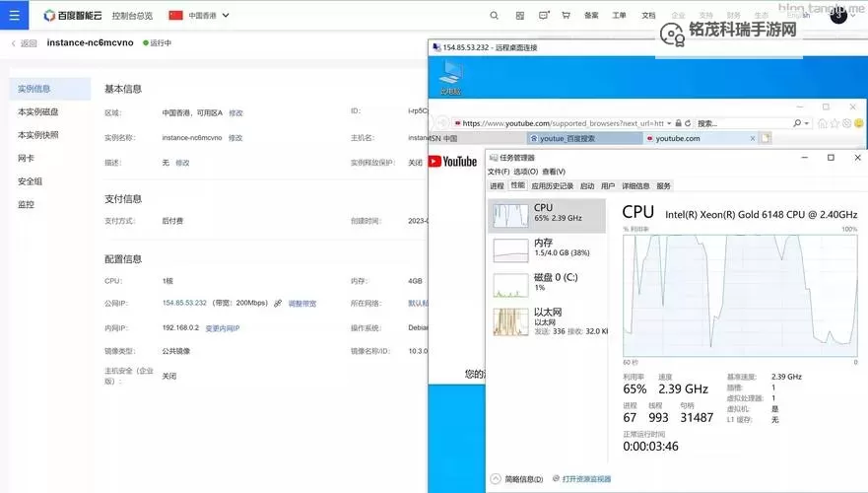Open Task Manager 文件(F) menu
Screen dimensions: 868x493
499,172
